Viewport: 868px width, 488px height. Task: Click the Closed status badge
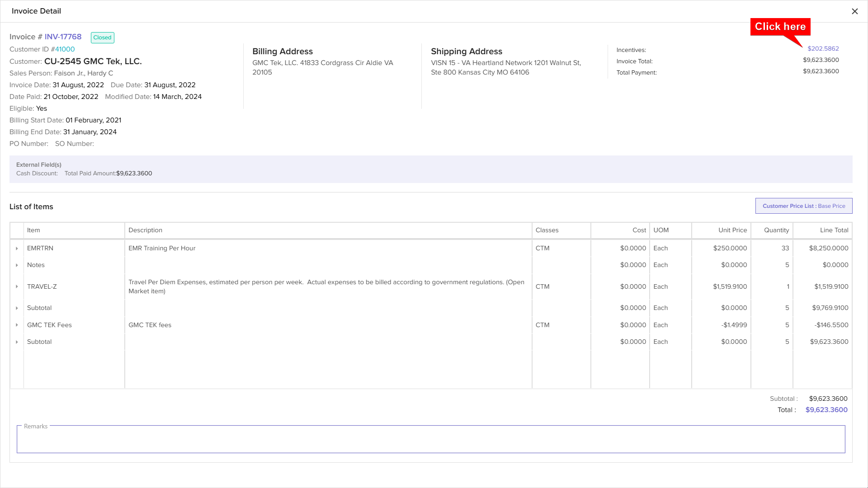click(102, 38)
